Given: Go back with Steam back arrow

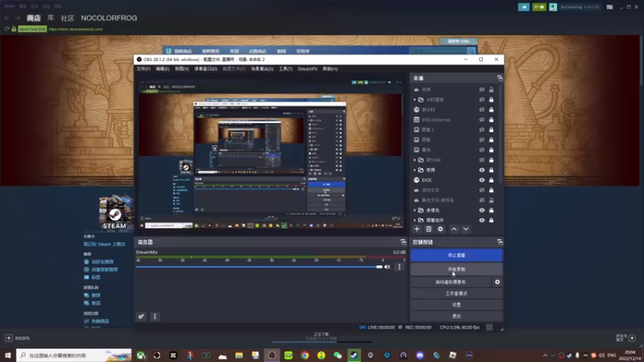Looking at the screenshot, I should [x=7, y=18].
